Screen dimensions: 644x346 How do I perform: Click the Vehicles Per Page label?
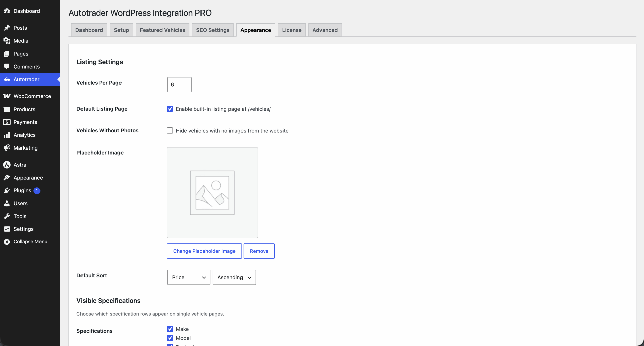(x=99, y=83)
